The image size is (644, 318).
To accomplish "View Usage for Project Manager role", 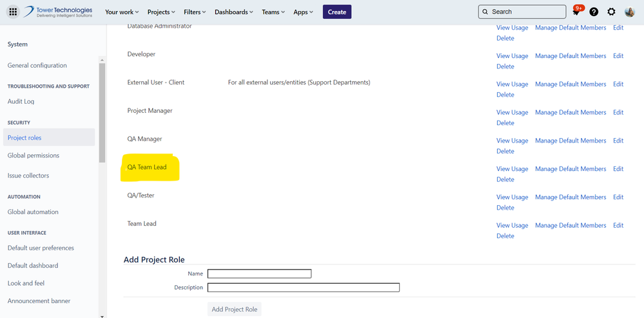I will click(512, 113).
